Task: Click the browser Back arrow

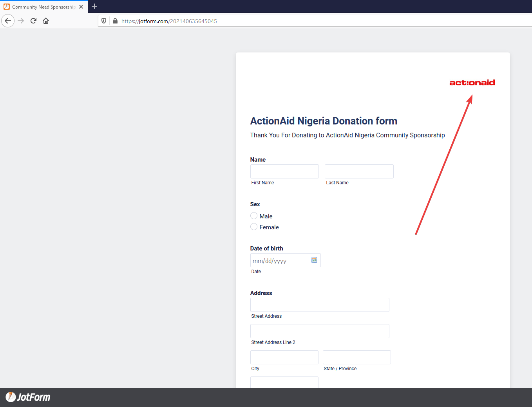Action: pos(8,21)
